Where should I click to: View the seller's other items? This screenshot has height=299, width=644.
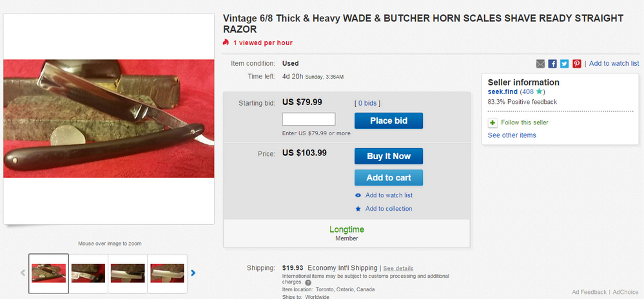click(x=512, y=135)
